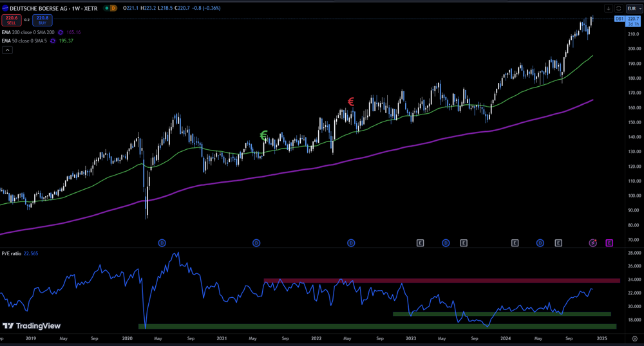The height and width of the screenshot is (346, 644).
Task: Open the chart settings gear icon
Action: (634, 338)
